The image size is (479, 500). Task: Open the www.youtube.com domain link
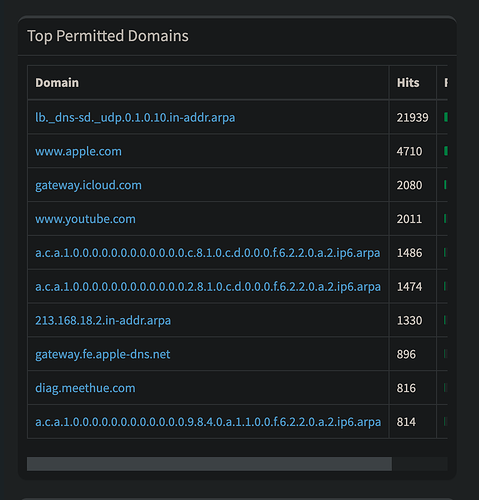(x=85, y=219)
